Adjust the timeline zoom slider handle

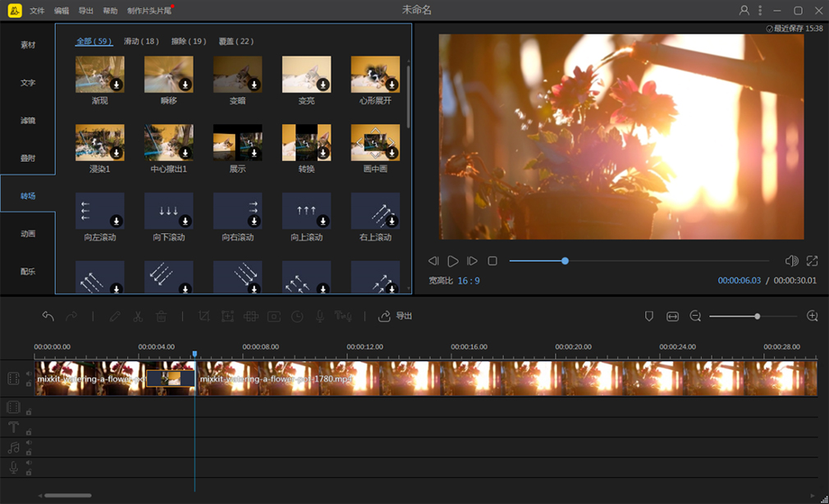click(757, 316)
